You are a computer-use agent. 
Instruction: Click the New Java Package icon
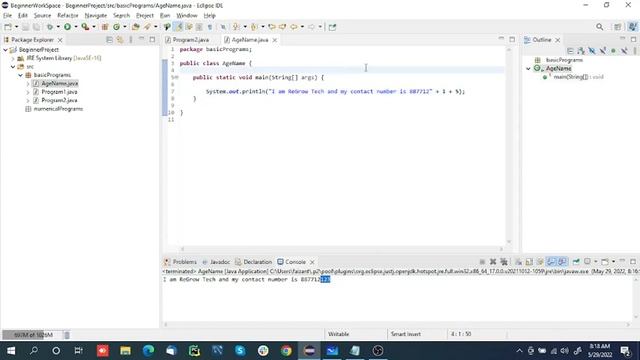[105, 27]
